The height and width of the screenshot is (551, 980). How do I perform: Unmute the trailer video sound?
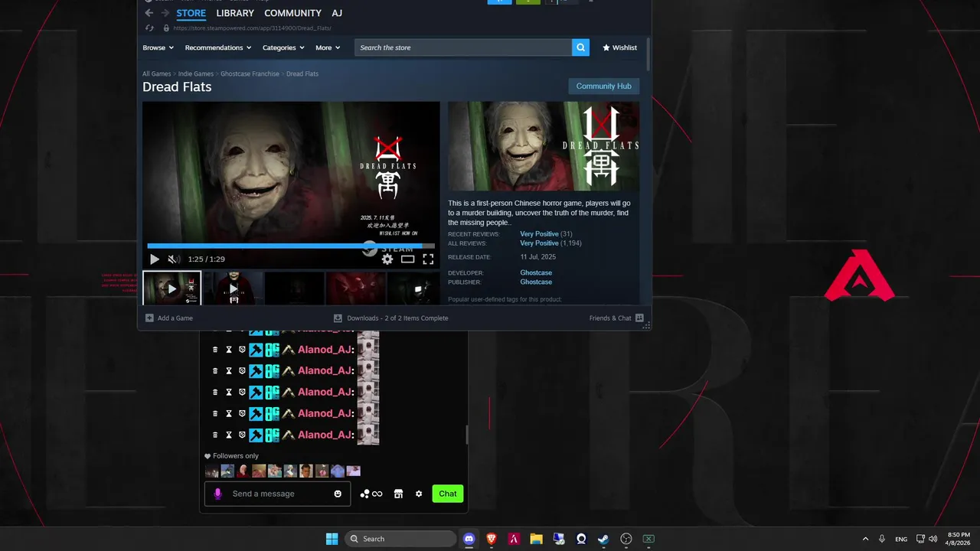pos(174,259)
